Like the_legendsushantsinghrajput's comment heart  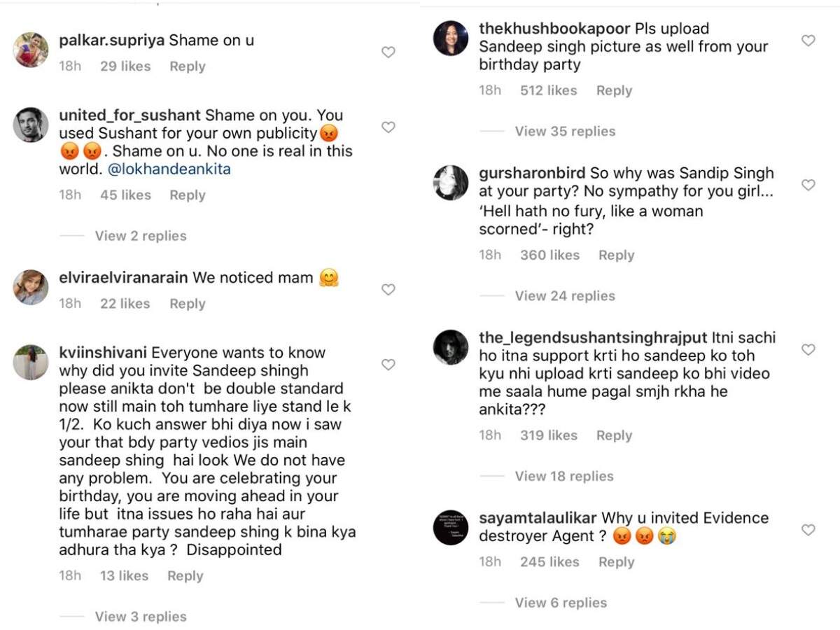coord(808,349)
